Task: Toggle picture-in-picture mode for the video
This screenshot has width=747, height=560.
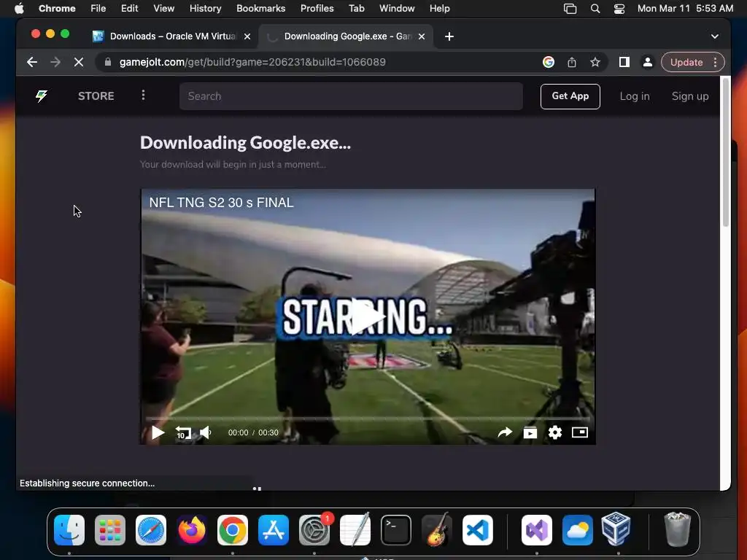Action: 580,432
